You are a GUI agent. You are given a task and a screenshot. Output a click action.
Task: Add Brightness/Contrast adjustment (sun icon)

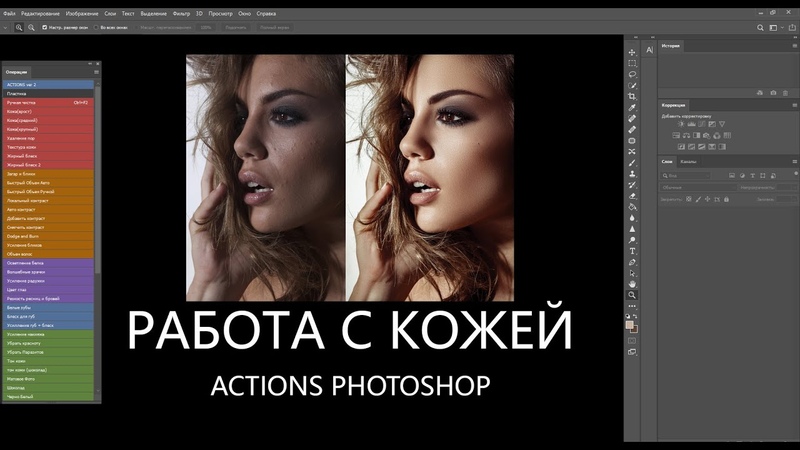pyautogui.click(x=681, y=124)
